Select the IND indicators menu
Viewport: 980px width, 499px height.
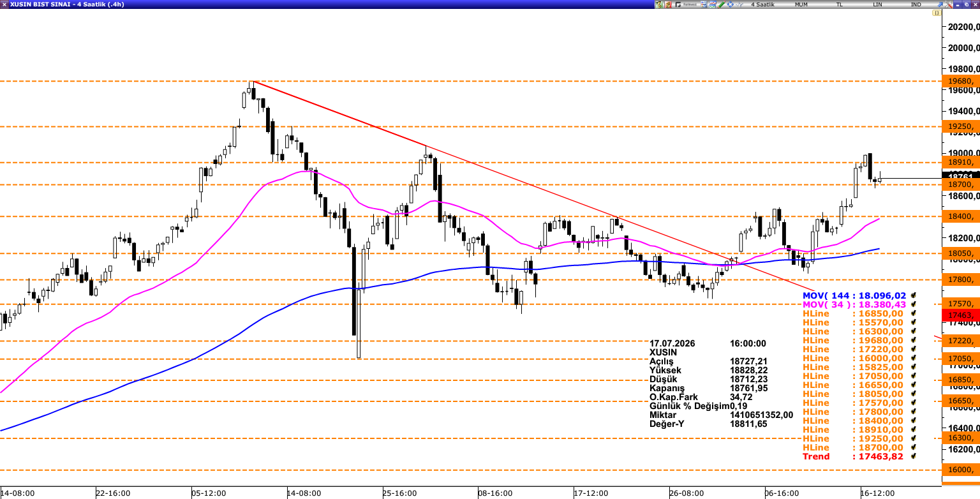916,4
